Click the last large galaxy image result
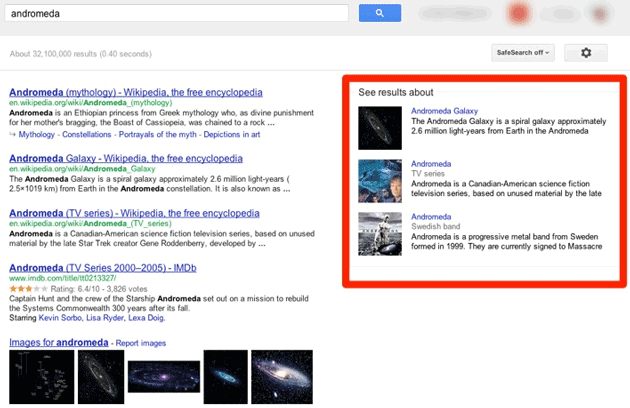This screenshot has width=630, height=408. pos(282,377)
